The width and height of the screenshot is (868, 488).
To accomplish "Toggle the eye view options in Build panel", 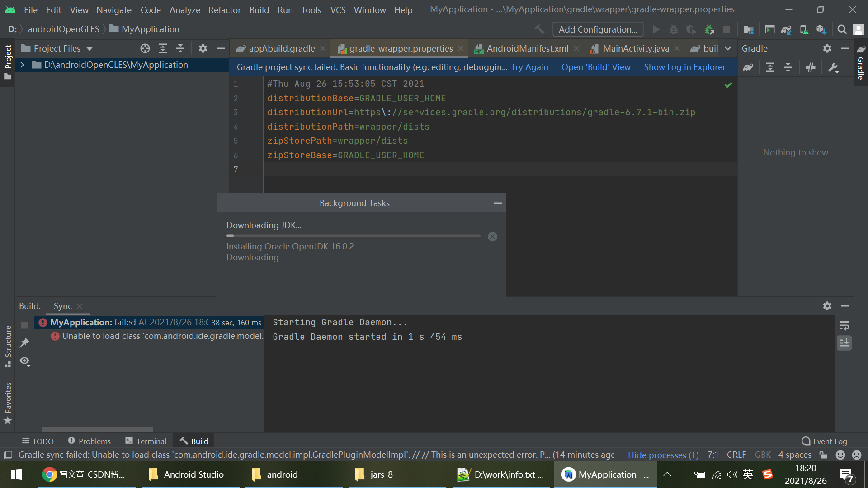I will click(x=24, y=361).
